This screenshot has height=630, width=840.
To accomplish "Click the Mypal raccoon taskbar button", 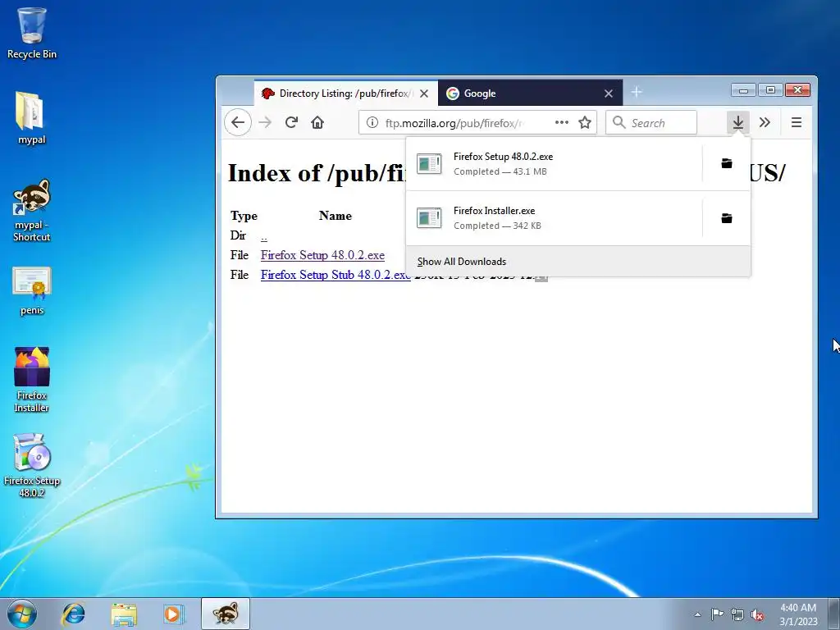I will pyautogui.click(x=226, y=614).
